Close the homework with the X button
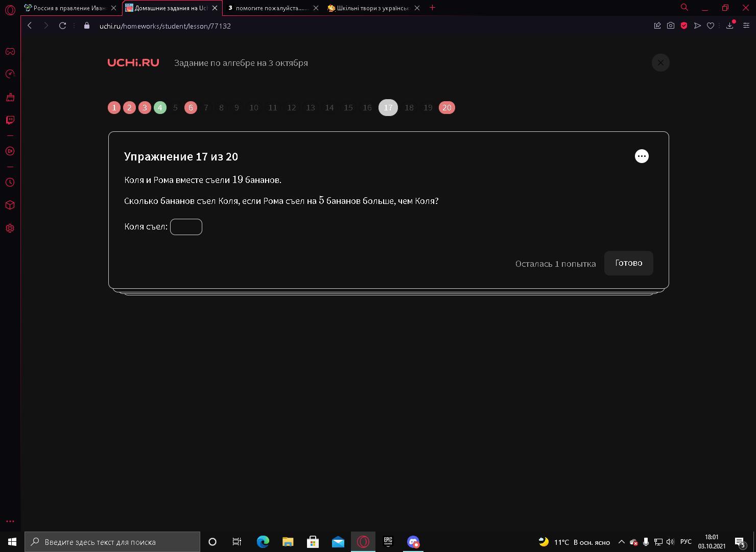This screenshot has height=552, width=756. tap(660, 63)
